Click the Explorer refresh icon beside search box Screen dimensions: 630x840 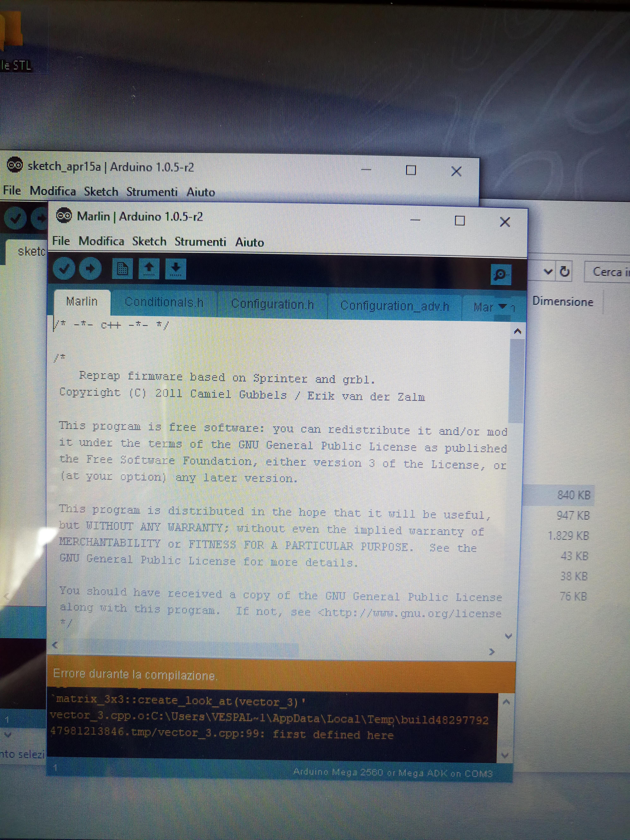[565, 272]
